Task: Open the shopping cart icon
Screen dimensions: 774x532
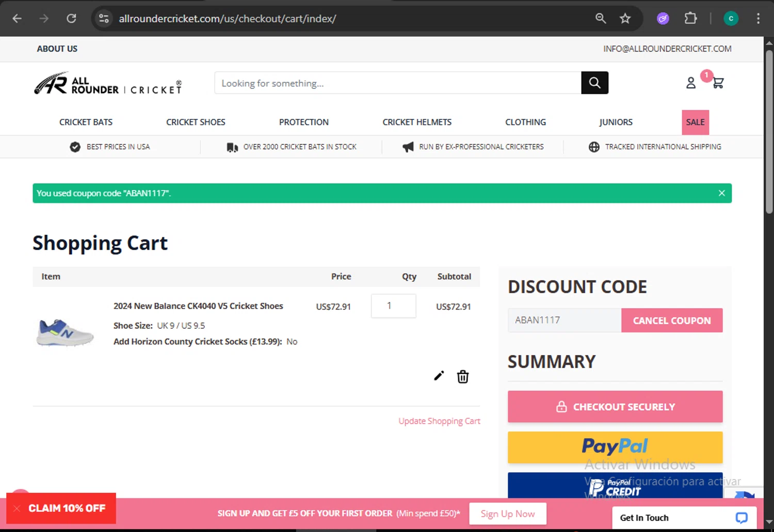Action: point(718,83)
